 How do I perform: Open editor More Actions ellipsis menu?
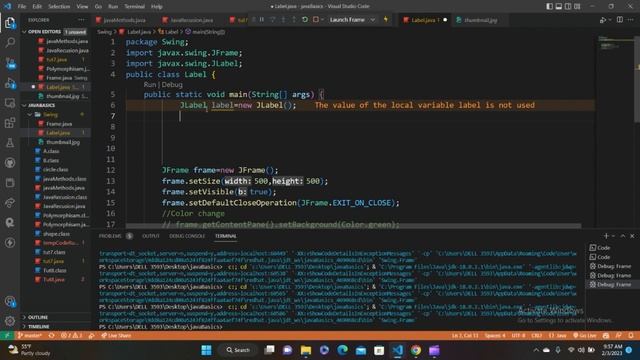[631, 20]
